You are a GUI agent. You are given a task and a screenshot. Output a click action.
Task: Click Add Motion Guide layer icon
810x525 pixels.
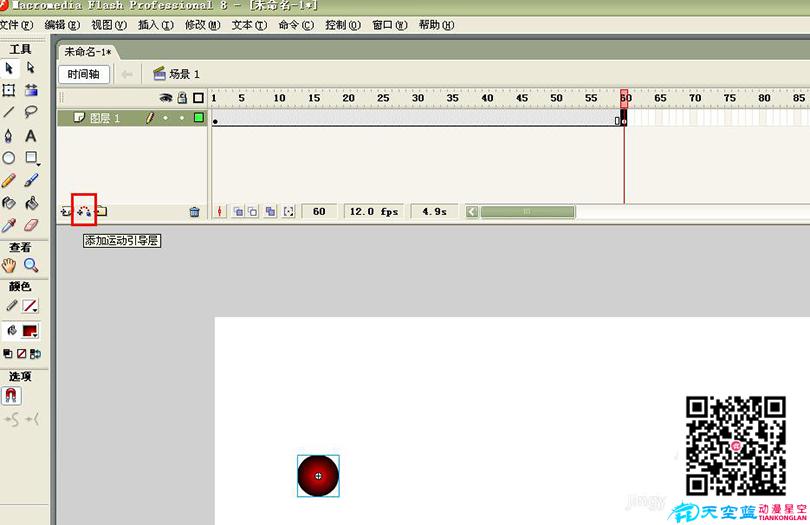[x=84, y=211]
